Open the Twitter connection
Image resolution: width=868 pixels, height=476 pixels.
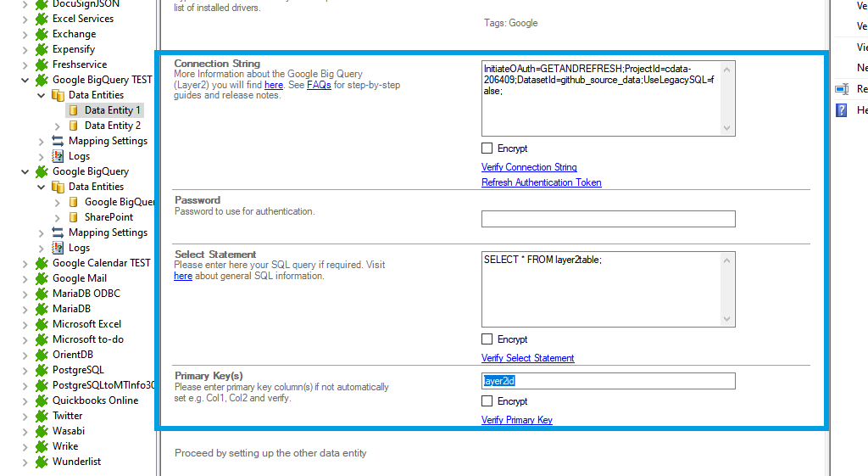coord(68,416)
